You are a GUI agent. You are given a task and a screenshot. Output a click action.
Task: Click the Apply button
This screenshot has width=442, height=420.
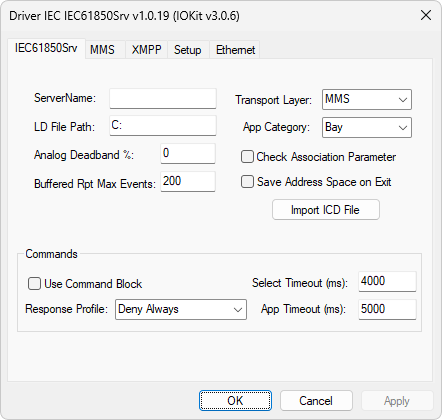coord(397,401)
